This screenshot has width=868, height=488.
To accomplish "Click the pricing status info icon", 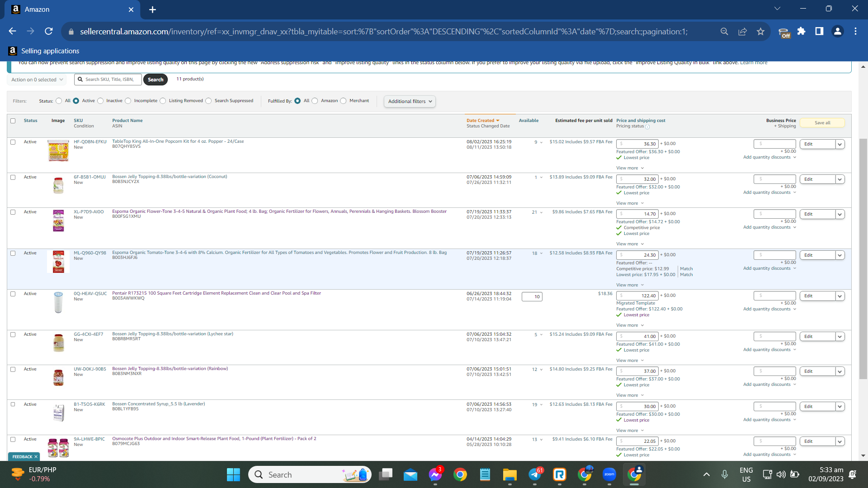I will point(647,127).
